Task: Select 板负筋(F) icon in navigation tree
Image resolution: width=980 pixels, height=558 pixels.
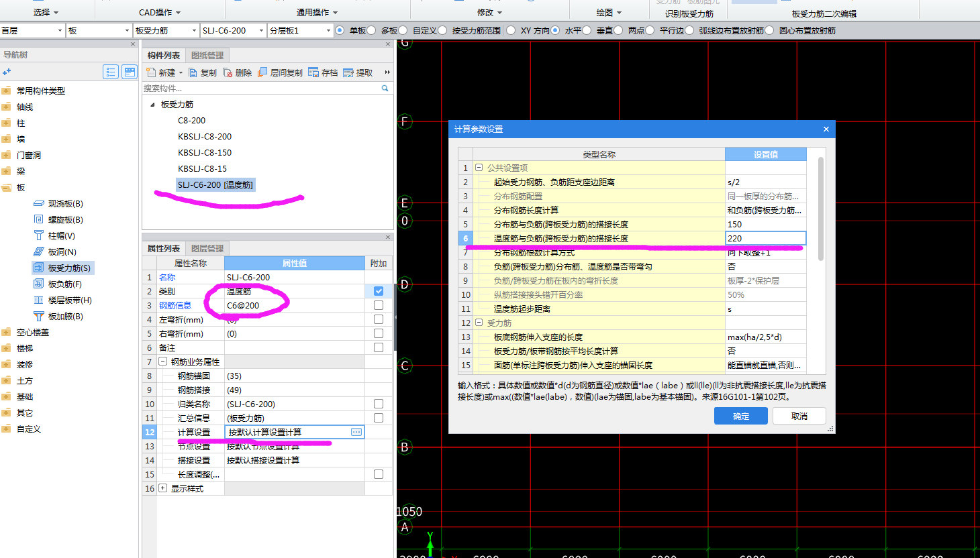Action: coord(38,284)
